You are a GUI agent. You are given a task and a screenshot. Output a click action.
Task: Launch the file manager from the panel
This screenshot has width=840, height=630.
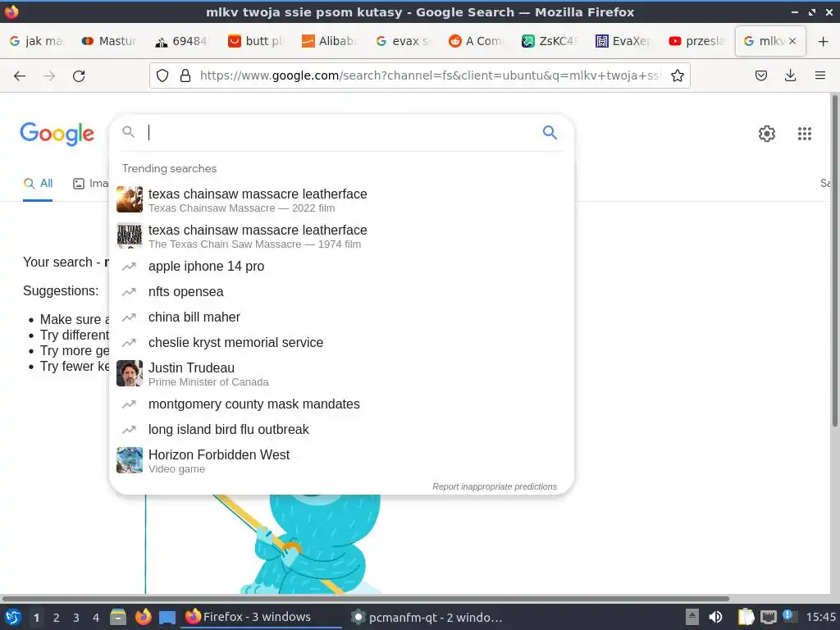(118, 617)
